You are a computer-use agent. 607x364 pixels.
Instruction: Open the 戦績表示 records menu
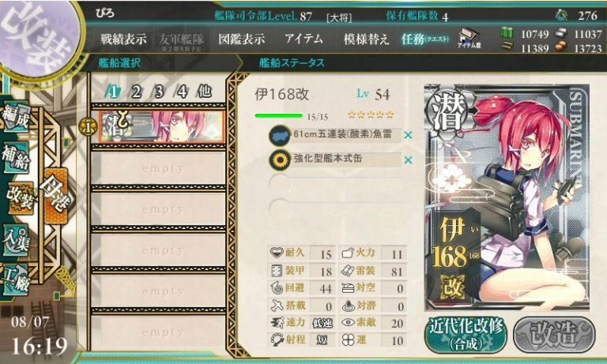(x=123, y=39)
